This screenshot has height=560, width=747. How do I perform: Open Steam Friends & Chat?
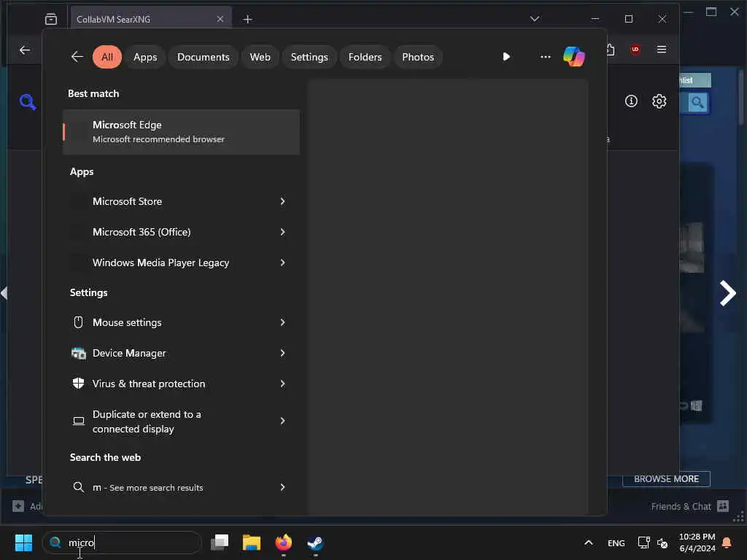click(689, 506)
